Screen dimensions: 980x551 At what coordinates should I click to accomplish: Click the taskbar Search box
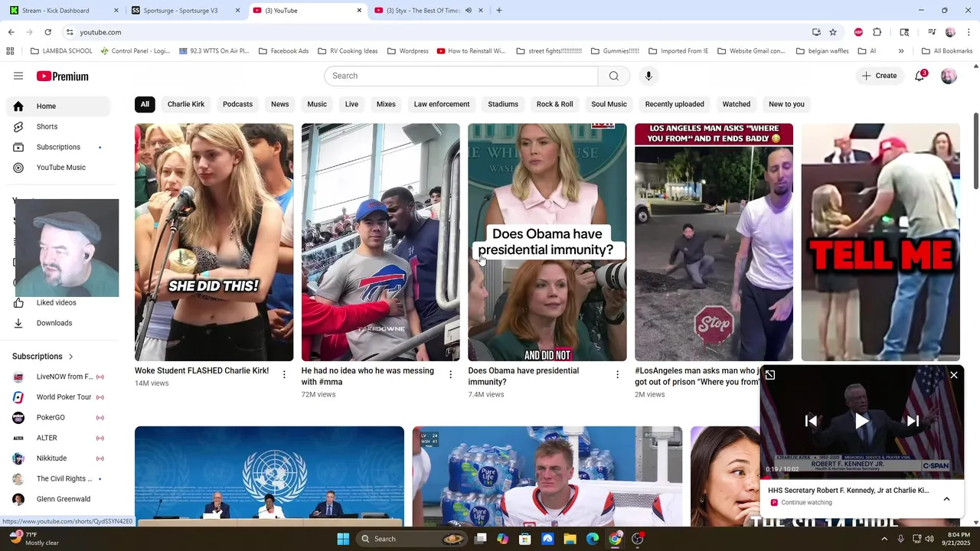click(412, 539)
